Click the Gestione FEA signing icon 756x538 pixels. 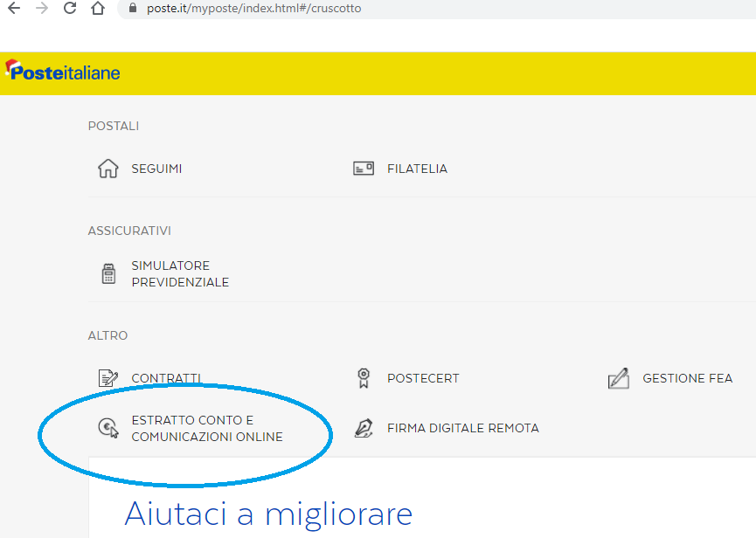click(619, 378)
